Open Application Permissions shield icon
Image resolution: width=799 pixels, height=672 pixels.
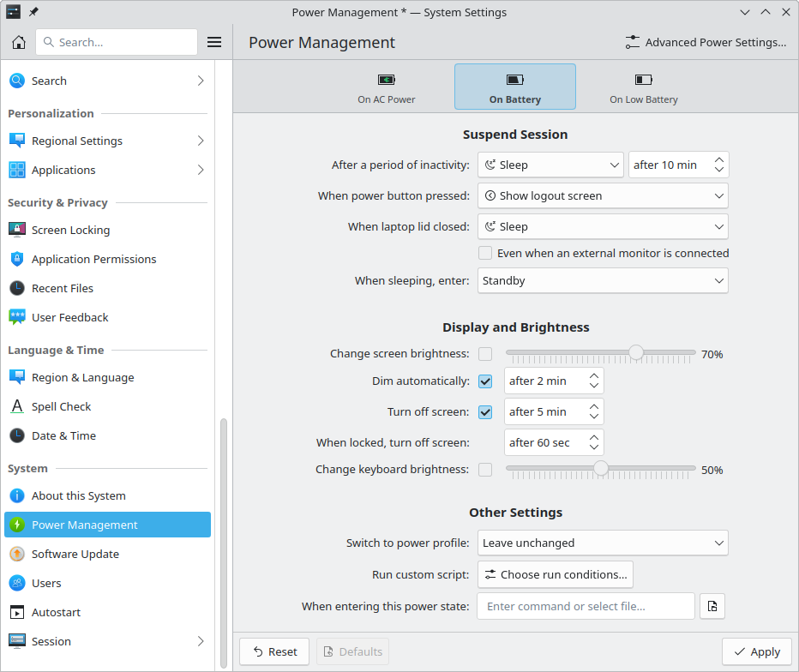click(17, 259)
